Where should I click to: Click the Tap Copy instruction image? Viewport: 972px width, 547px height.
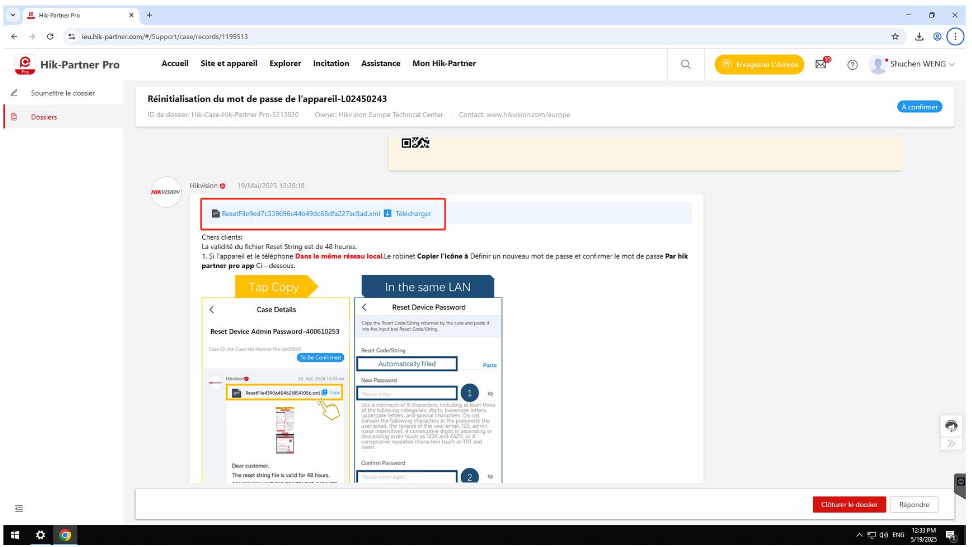point(276,379)
